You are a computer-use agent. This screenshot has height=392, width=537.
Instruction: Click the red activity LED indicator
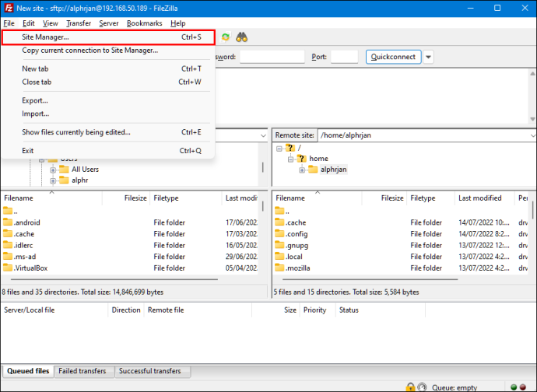pos(523,387)
